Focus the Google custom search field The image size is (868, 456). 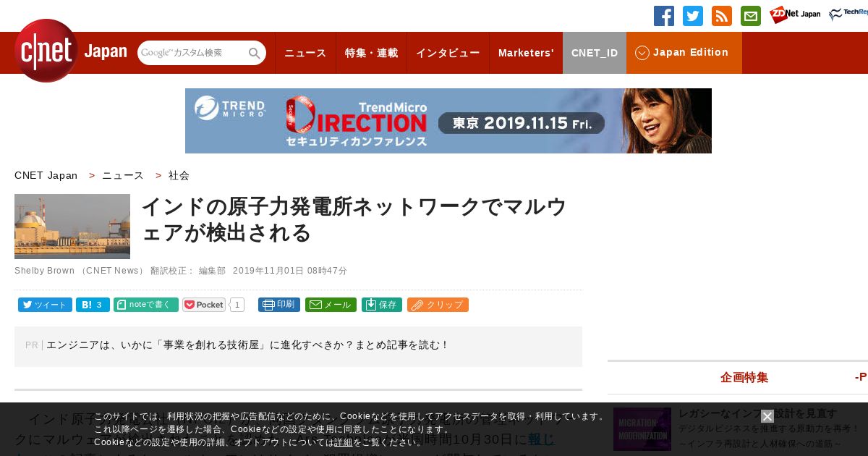pos(192,53)
